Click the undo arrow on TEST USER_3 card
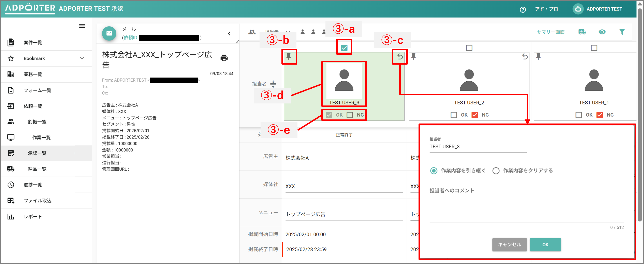This screenshot has width=644, height=264. (x=400, y=57)
